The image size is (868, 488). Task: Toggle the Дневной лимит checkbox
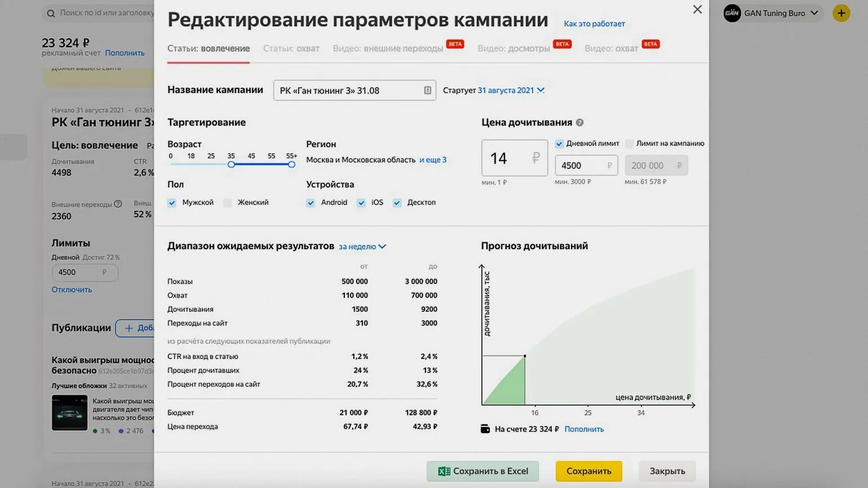click(x=559, y=144)
